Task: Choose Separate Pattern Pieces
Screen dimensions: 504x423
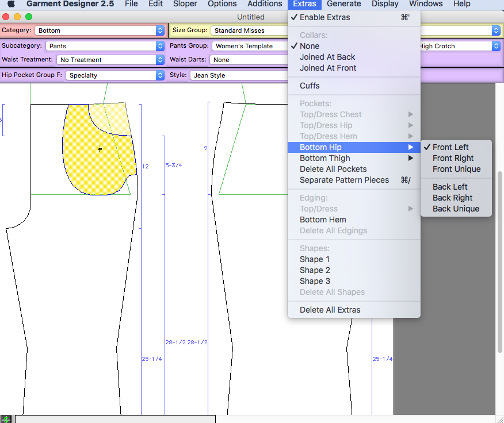Action: tap(354, 180)
